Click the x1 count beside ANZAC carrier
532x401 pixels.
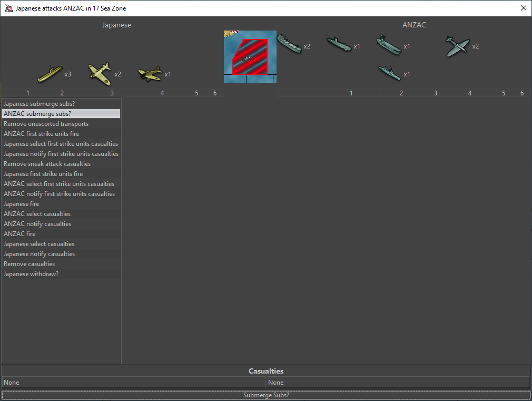pos(407,46)
